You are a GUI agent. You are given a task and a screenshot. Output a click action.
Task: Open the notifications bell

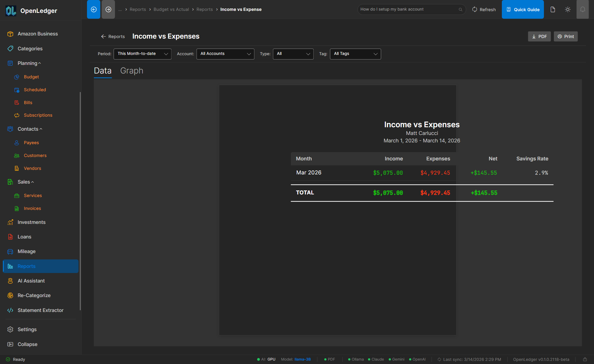click(583, 9)
